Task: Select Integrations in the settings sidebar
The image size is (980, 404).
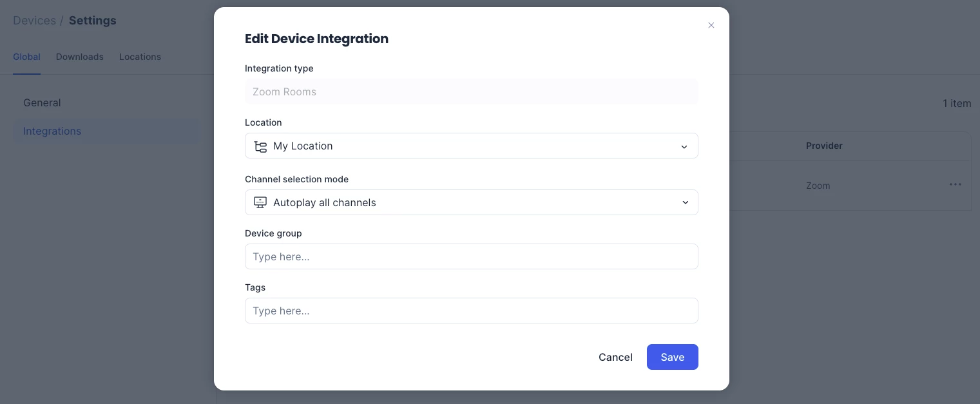Action: [x=52, y=131]
